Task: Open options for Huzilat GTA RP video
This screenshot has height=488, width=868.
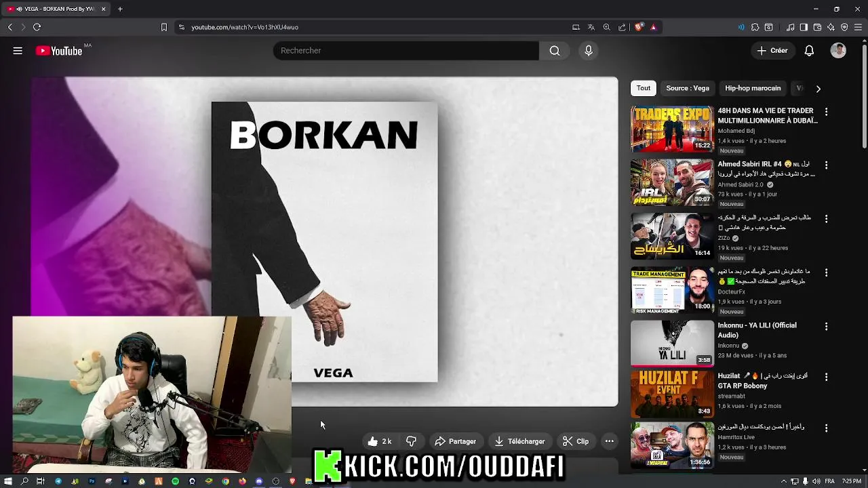Action: coord(826,376)
